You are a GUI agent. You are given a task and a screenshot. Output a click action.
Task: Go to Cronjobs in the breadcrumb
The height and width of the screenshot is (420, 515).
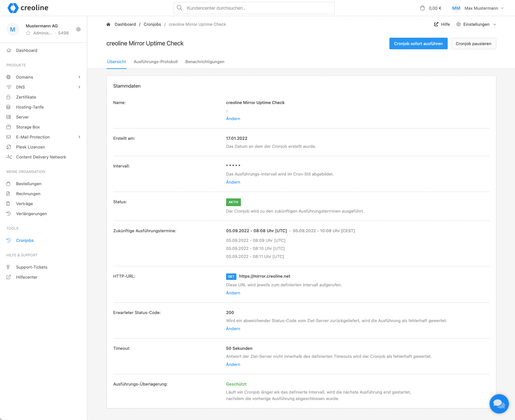click(x=152, y=24)
